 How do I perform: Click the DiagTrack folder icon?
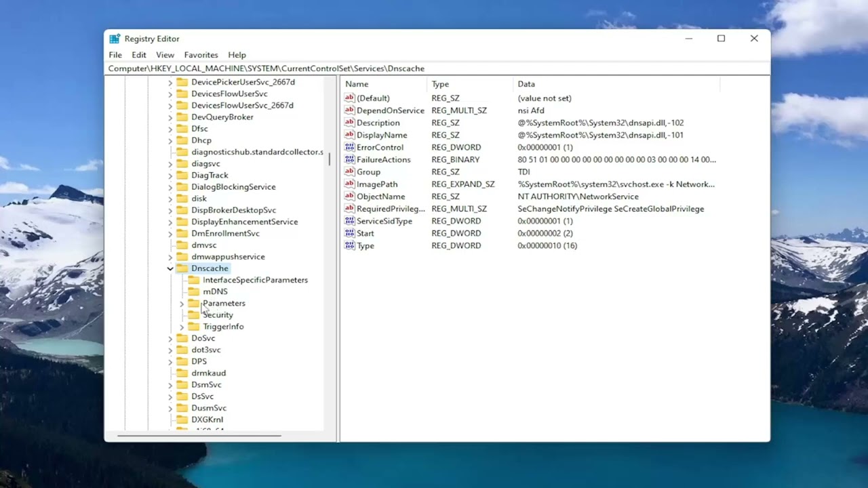[x=182, y=175]
